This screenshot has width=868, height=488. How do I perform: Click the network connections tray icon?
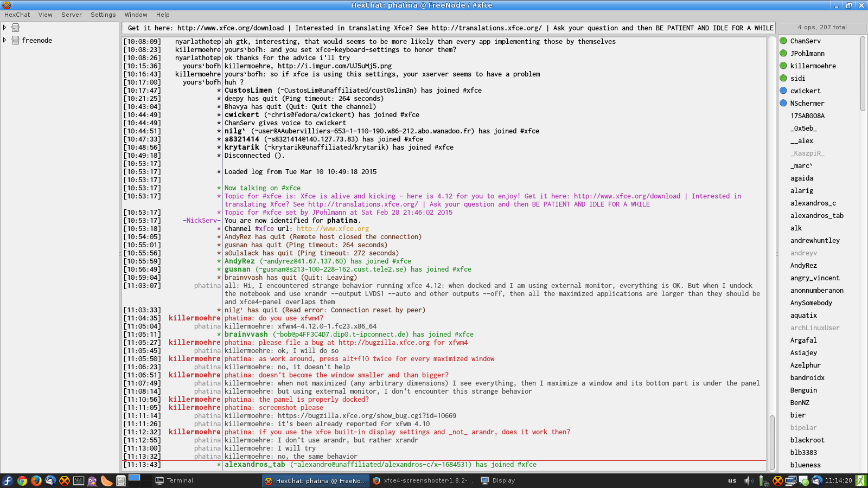pyautogui.click(x=791, y=480)
